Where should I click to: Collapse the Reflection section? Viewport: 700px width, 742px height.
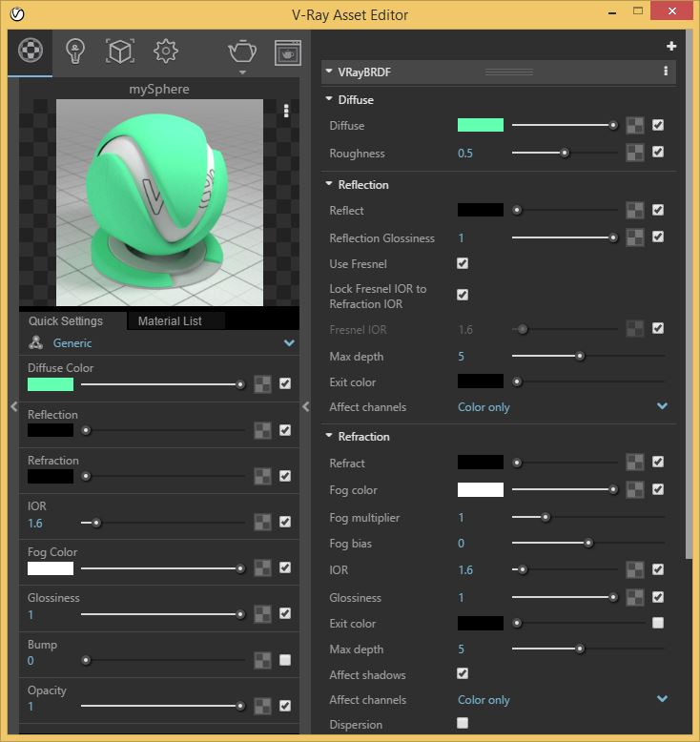329,184
